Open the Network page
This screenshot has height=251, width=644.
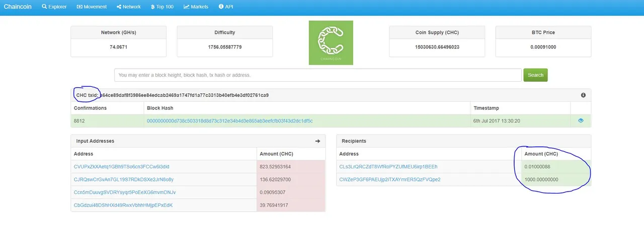pos(128,7)
